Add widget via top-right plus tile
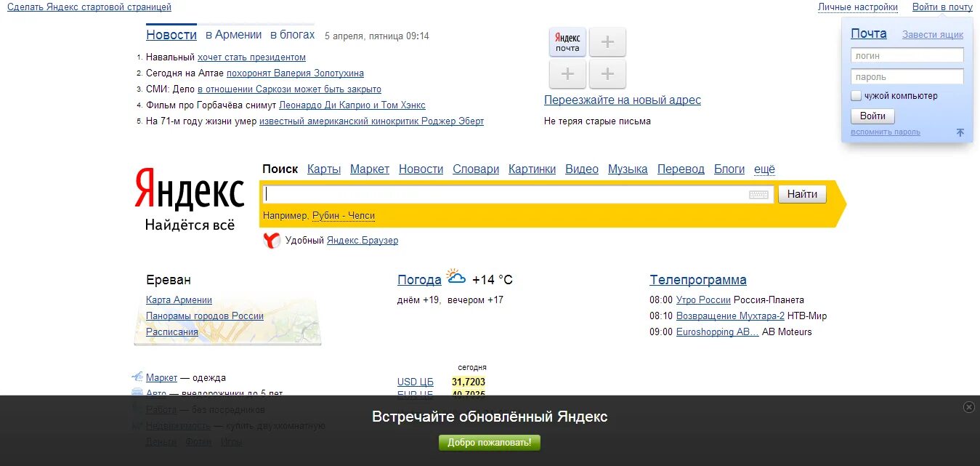Image resolution: width=980 pixels, height=466 pixels. pyautogui.click(x=607, y=42)
